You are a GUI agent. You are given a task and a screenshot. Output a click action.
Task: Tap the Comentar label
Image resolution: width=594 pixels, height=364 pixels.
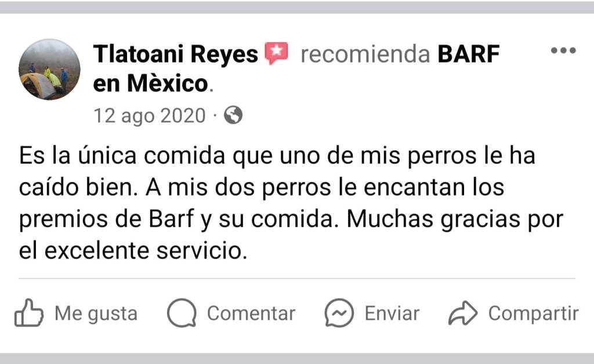pos(251,314)
